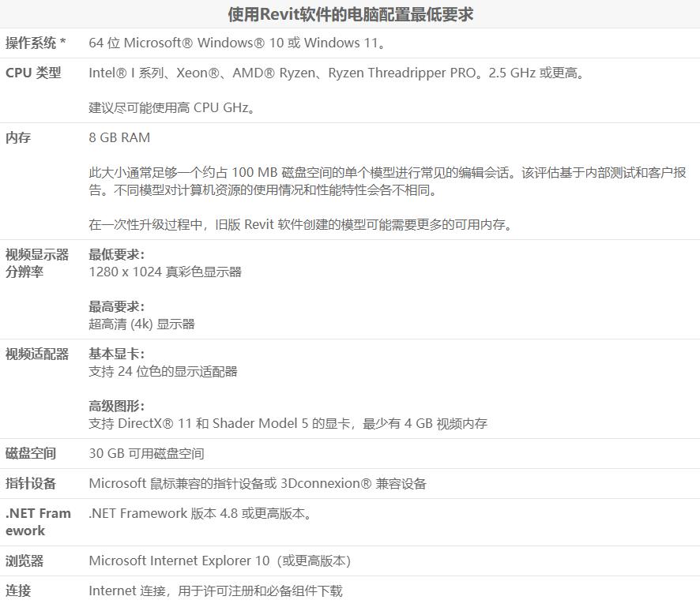Viewport: 700px width, 615px height.
Task: Select the 视频显示器分辨率 row label
Action: (37, 263)
